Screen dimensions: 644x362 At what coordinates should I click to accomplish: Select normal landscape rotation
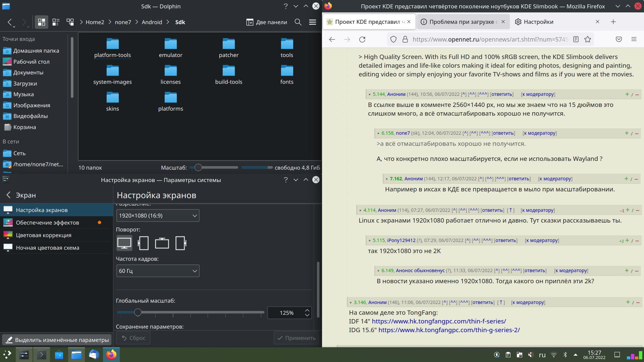coord(124,243)
